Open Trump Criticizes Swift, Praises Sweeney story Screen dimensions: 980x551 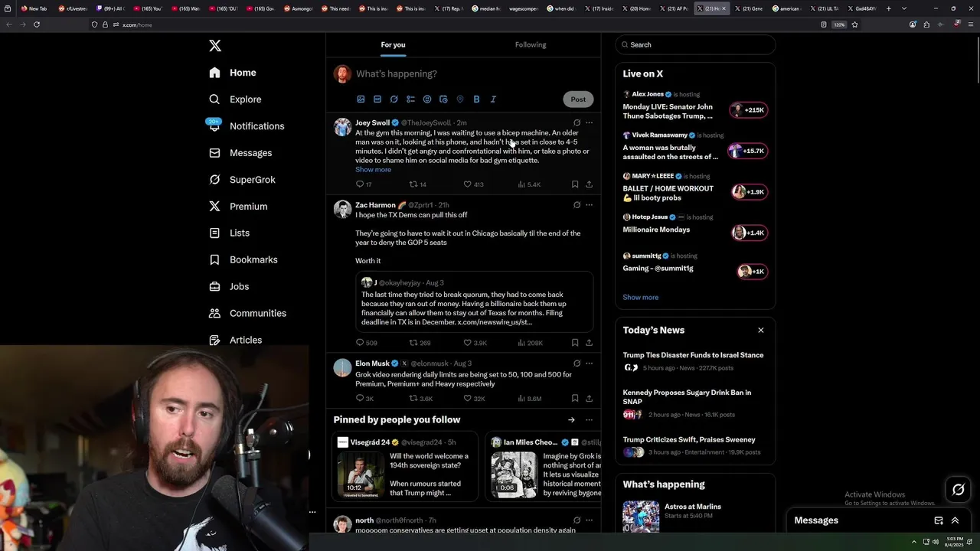click(x=695, y=446)
